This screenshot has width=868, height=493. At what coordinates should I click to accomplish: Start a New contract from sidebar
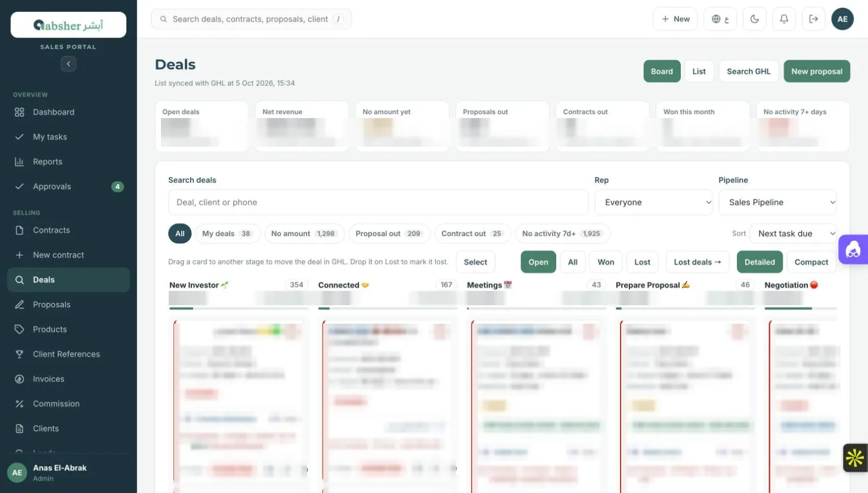[68, 255]
